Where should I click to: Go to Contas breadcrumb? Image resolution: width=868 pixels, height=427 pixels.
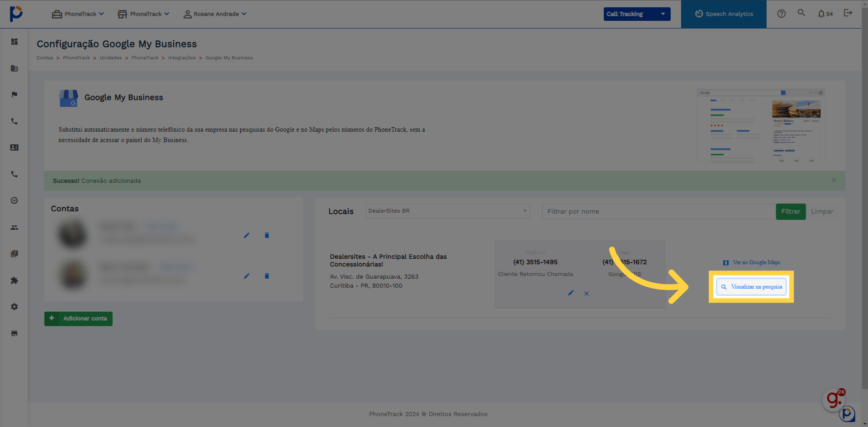pyautogui.click(x=45, y=58)
